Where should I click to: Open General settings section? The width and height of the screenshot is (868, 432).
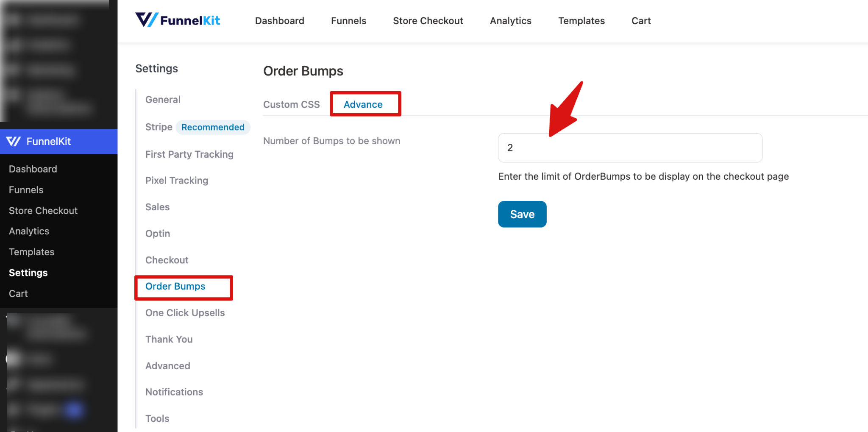pyautogui.click(x=163, y=100)
